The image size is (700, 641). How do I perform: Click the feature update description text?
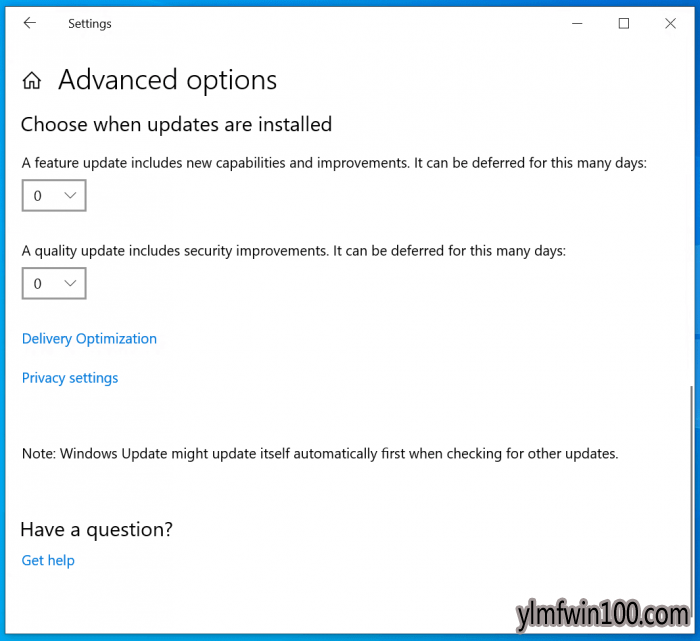(334, 163)
